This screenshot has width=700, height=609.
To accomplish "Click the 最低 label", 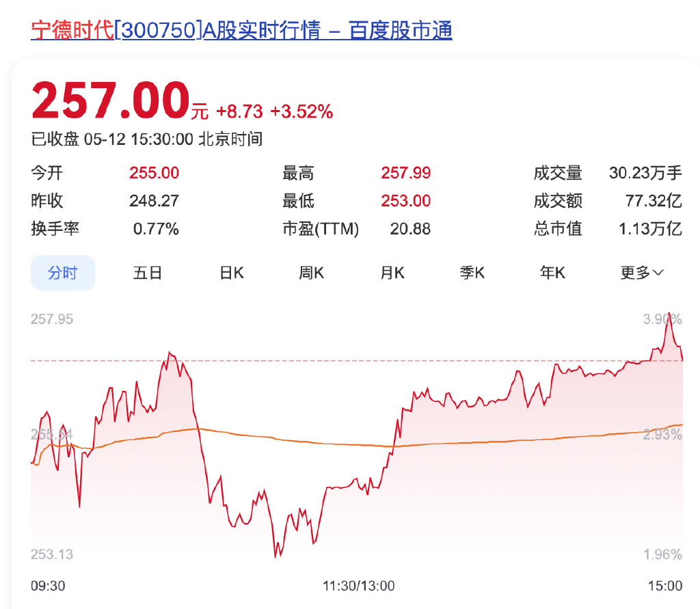I will [x=298, y=201].
